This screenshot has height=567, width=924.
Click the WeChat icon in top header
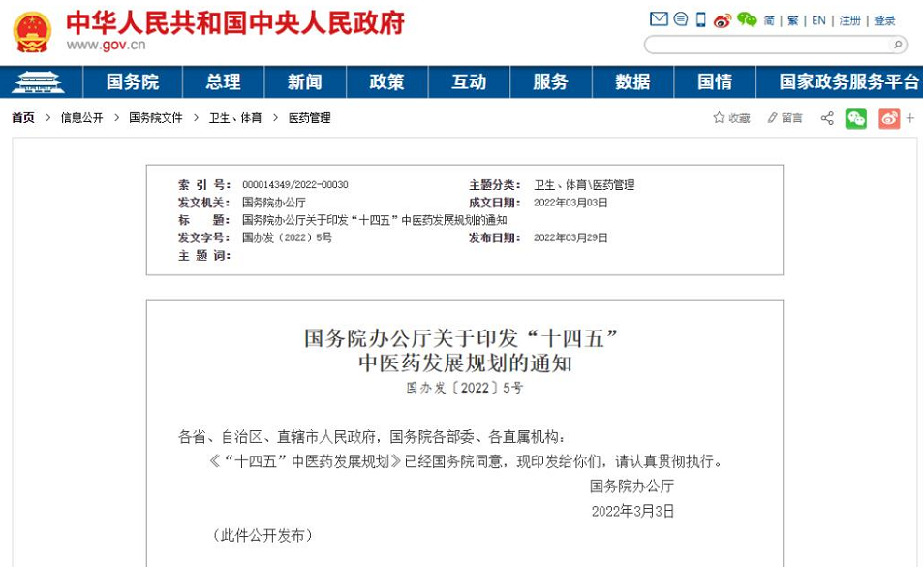tap(746, 19)
